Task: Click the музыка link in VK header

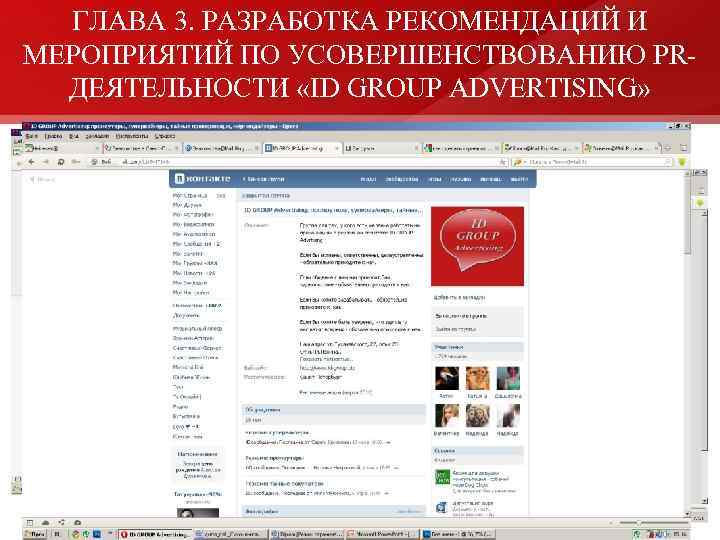Action: (x=461, y=179)
